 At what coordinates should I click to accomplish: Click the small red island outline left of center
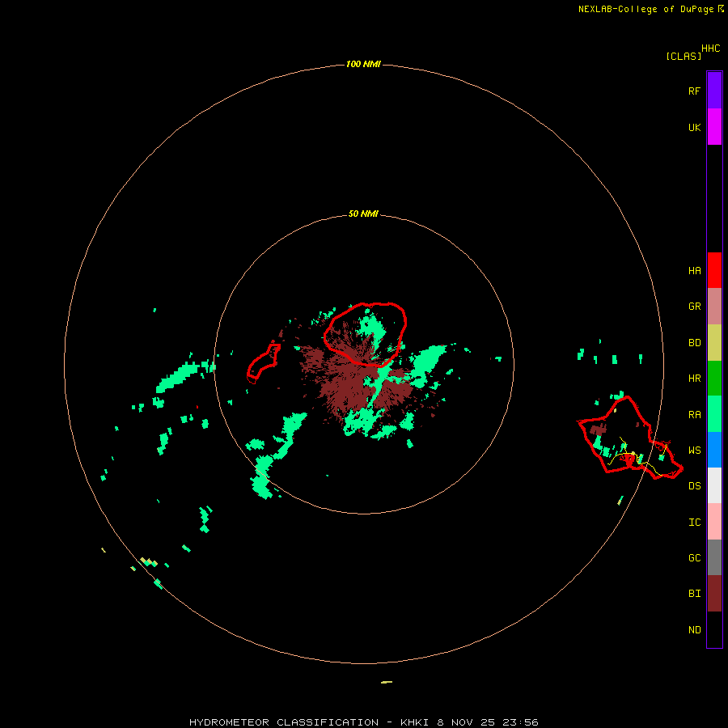click(x=263, y=363)
